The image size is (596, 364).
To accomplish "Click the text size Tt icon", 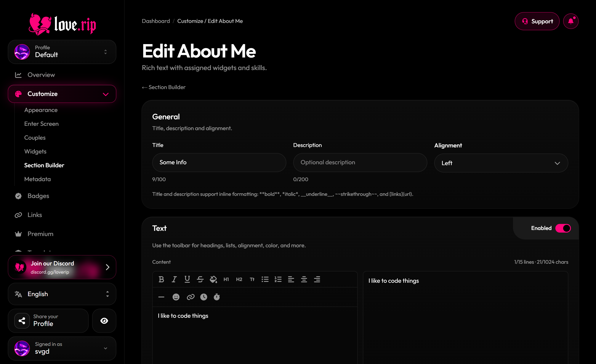I will click(x=252, y=279).
